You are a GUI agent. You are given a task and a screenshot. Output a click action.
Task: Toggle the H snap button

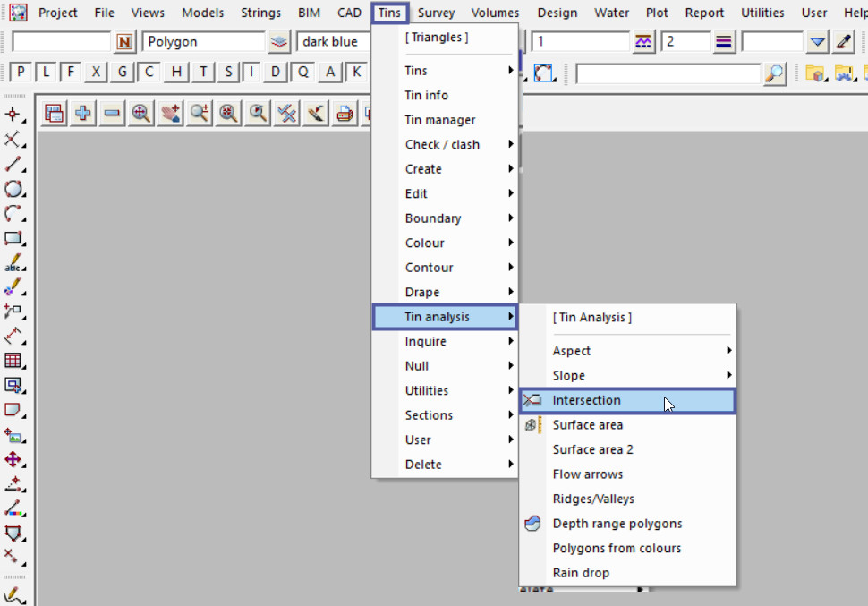176,73
